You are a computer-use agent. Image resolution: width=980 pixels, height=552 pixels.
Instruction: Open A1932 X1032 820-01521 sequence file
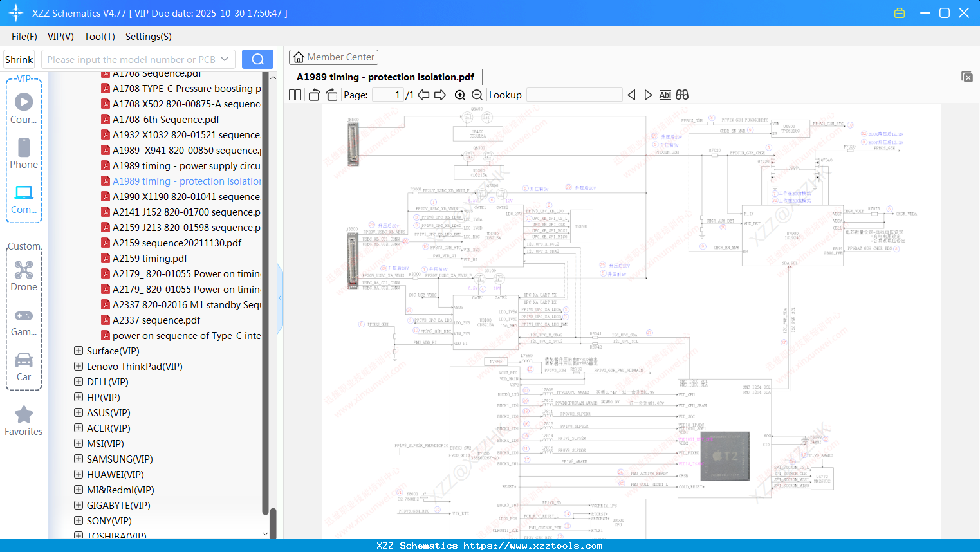[x=187, y=135]
